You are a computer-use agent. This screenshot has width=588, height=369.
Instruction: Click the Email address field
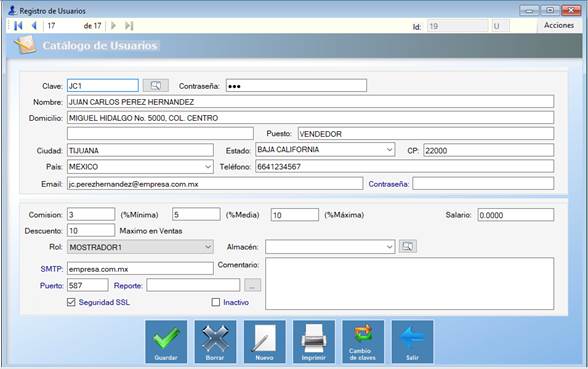coord(215,184)
